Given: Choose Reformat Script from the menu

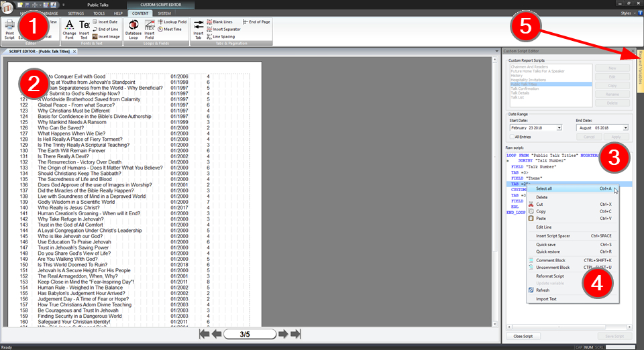Looking at the screenshot, I should point(572,276).
